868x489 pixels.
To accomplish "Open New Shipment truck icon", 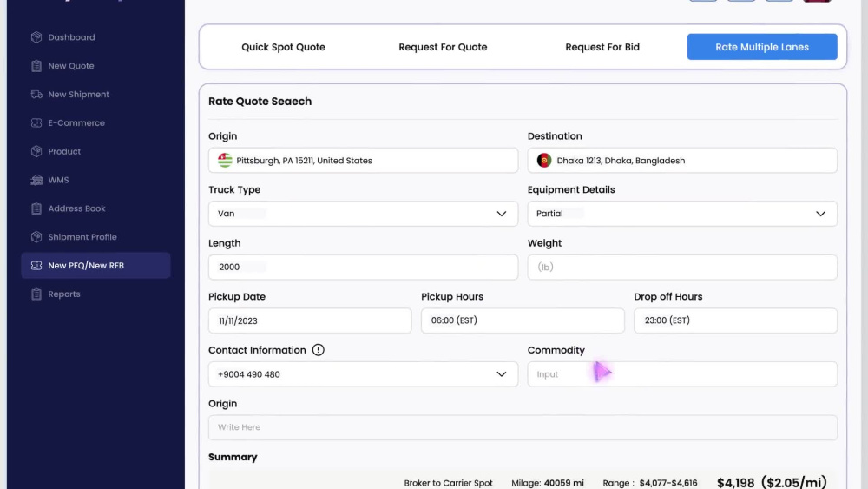I will click(36, 94).
